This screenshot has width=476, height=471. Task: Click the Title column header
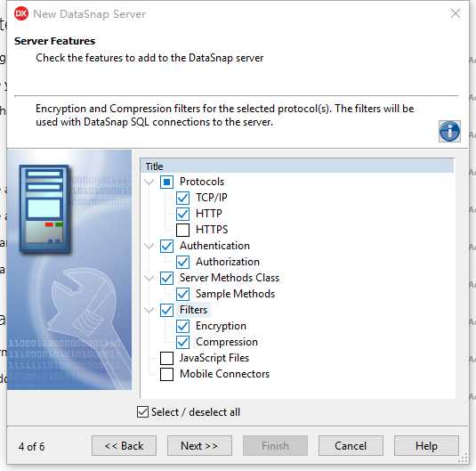coord(297,166)
